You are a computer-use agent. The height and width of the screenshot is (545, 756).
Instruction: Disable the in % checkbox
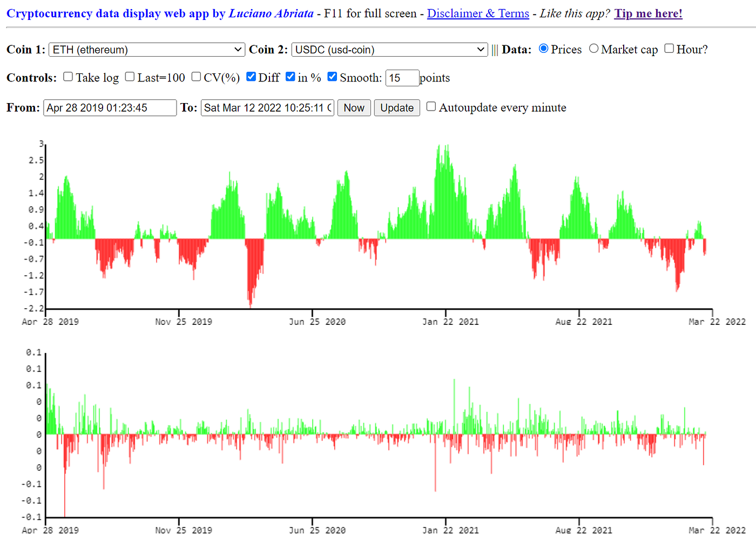[x=291, y=77]
